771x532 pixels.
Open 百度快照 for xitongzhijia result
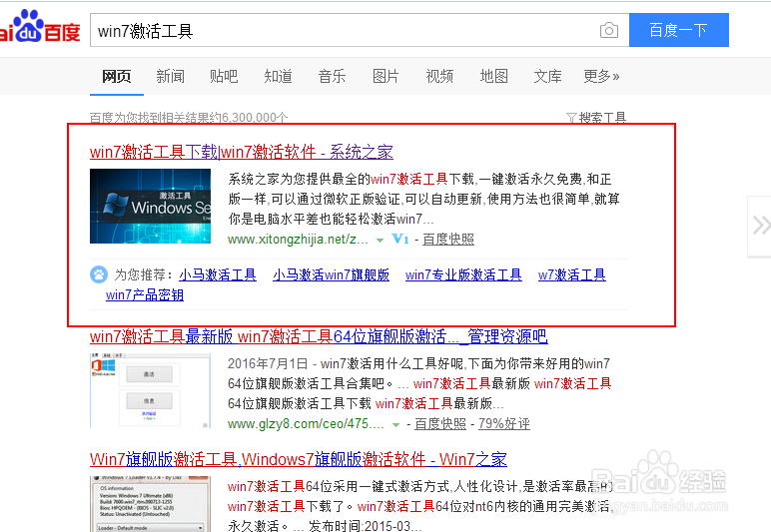pyautogui.click(x=448, y=240)
